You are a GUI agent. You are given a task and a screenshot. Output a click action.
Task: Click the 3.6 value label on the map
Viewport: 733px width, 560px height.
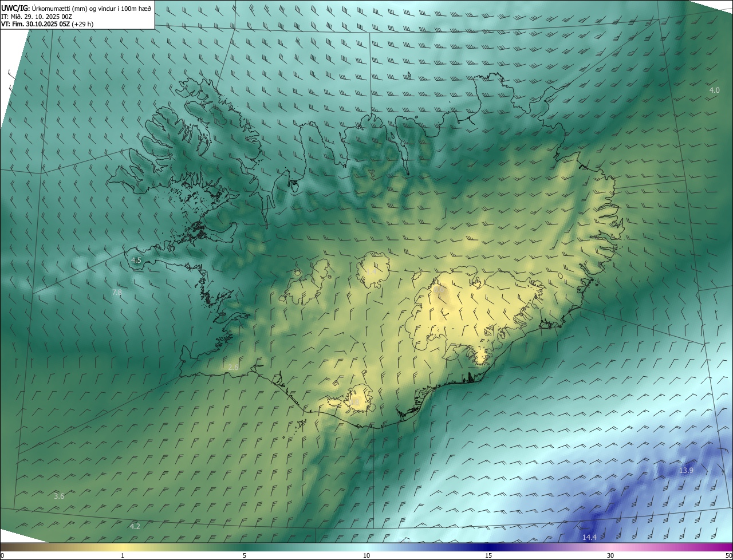(x=59, y=496)
